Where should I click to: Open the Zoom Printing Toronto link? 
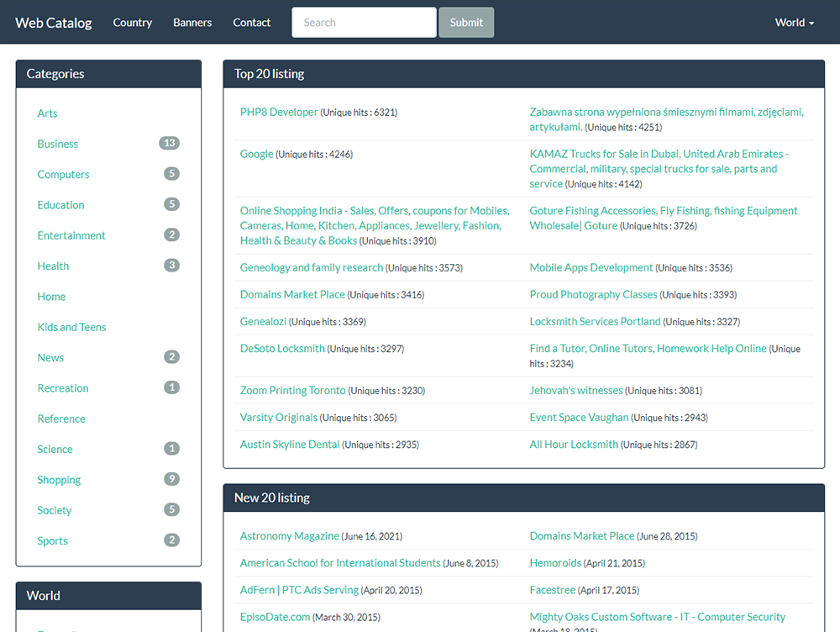click(x=294, y=390)
